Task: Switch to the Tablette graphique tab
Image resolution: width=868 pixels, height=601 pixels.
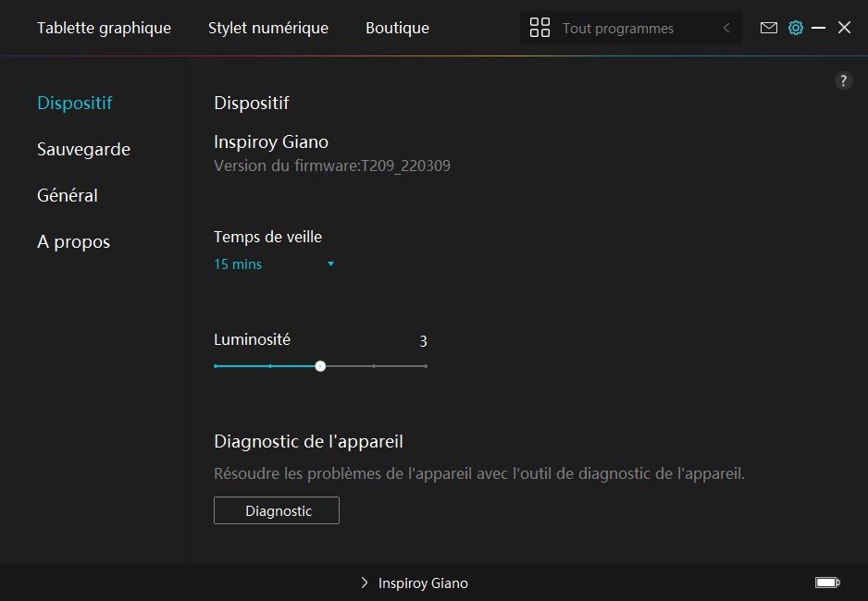Action: point(104,28)
